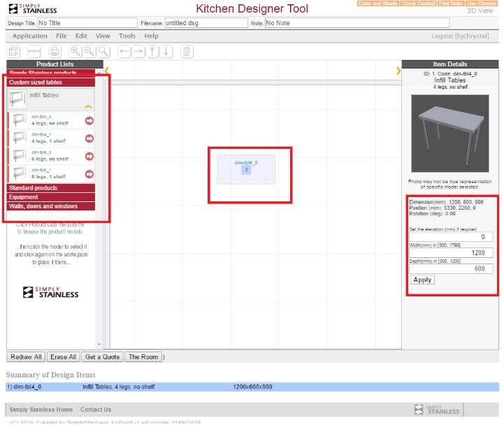Screen dimensions: 504x425
Task: Click the elevation input field
Action: pos(451,236)
